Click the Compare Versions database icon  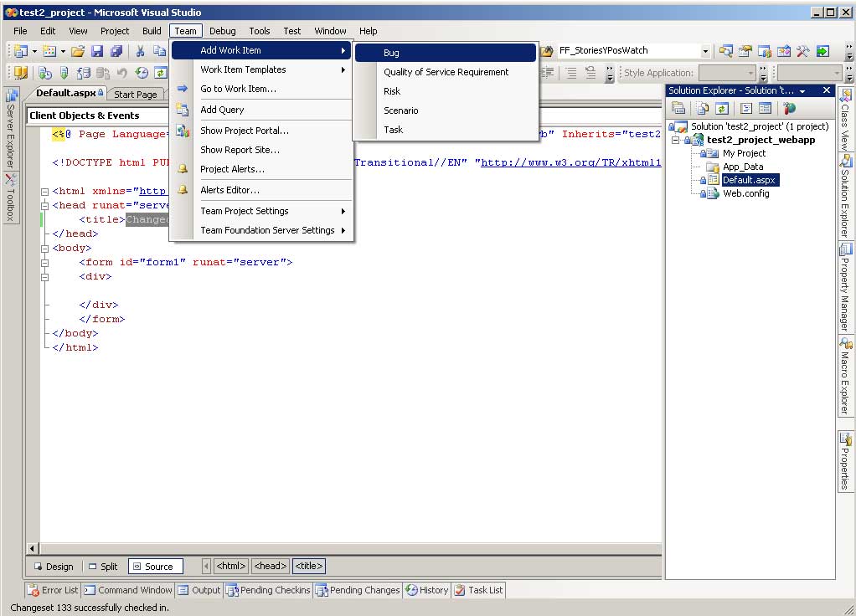click(103, 73)
